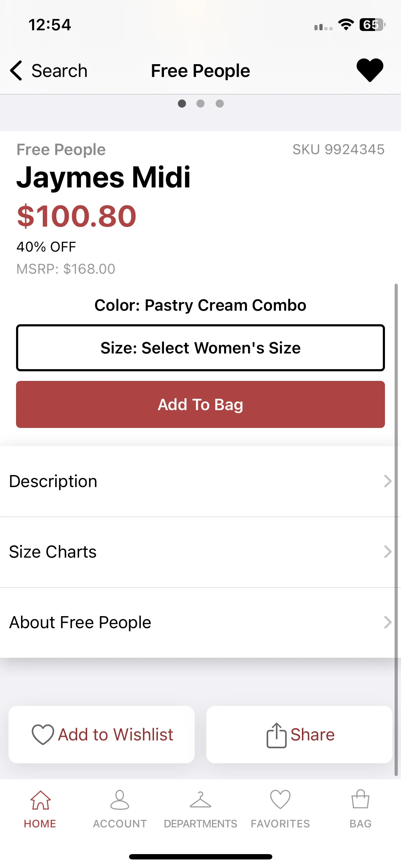The width and height of the screenshot is (401, 868).
Task: Expand About Free People row
Action: point(200,622)
